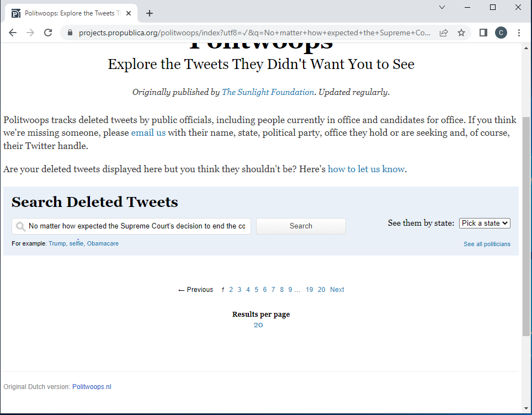Go to results page 20
The height and width of the screenshot is (415, 532).
[321, 289]
